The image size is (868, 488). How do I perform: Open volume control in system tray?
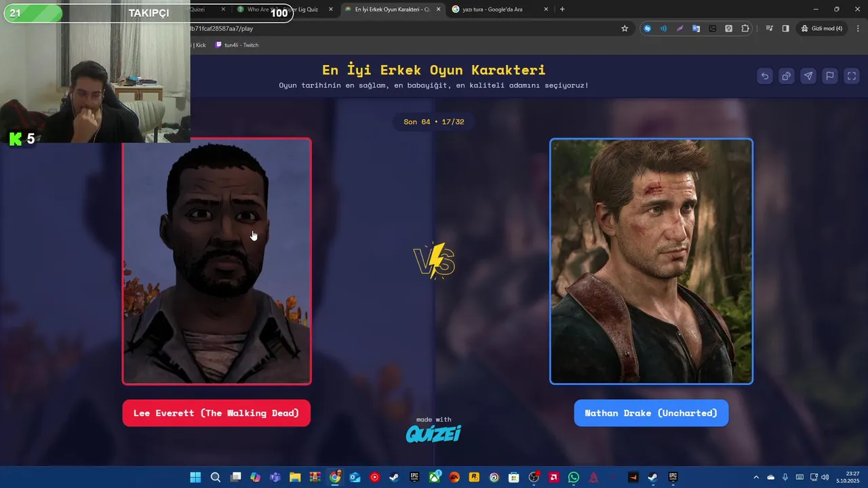click(825, 477)
